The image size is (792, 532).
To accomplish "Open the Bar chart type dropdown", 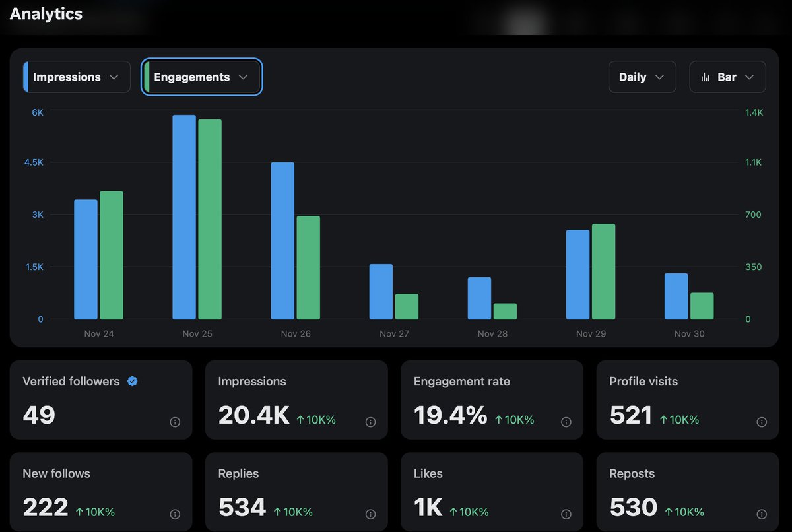I will tap(727, 77).
